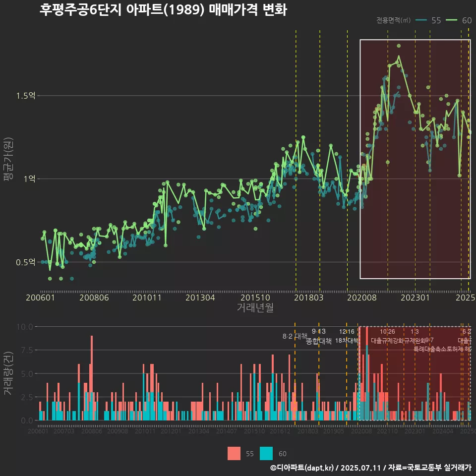The width and height of the screenshot is (476, 476).
Task: Click the 1·3 규제완화 annotation
Action: pyautogui.click(x=415, y=336)
